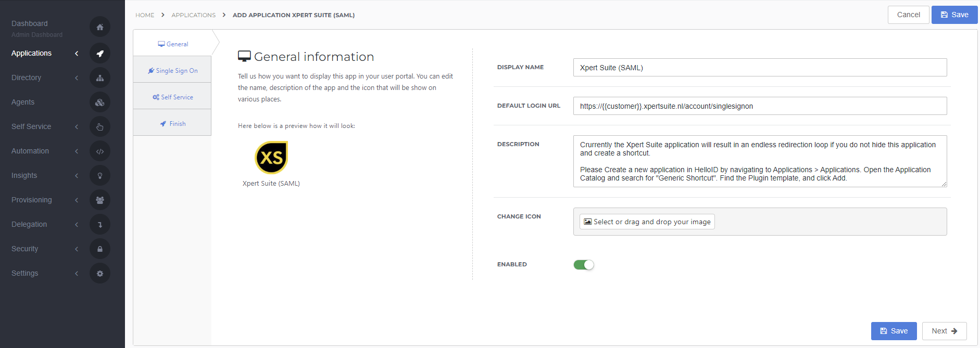Image resolution: width=980 pixels, height=348 pixels.
Task: Click the Security label in sidebar
Action: [x=25, y=249]
